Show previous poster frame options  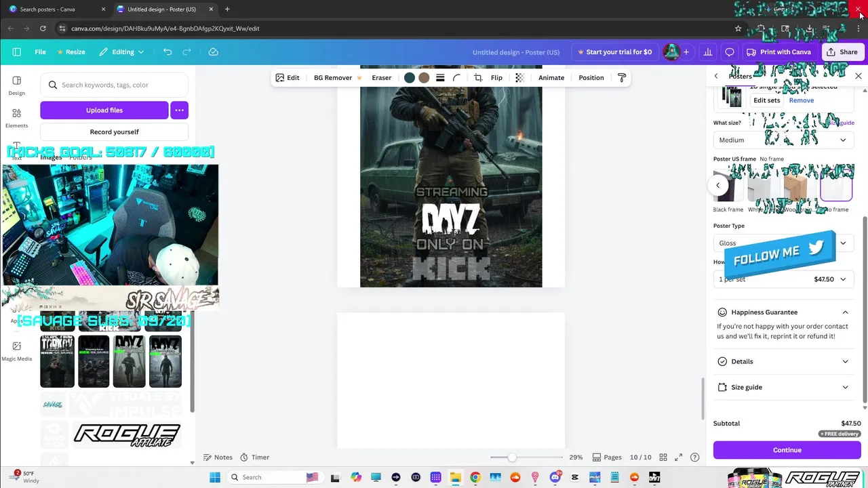pyautogui.click(x=717, y=185)
